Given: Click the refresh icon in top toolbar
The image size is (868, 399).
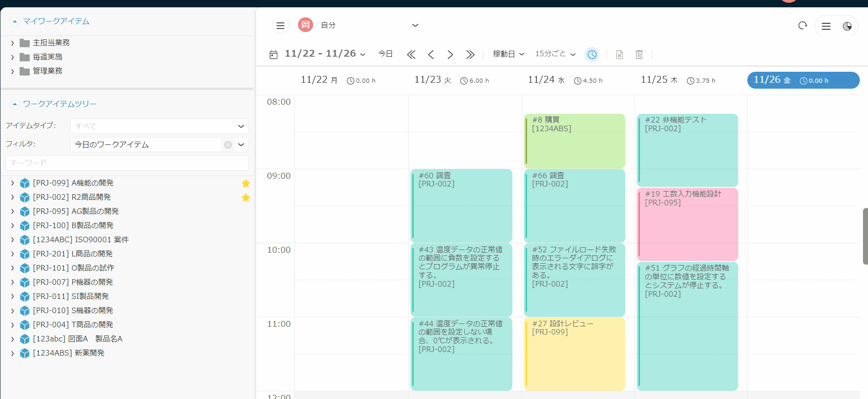Looking at the screenshot, I should (x=803, y=26).
